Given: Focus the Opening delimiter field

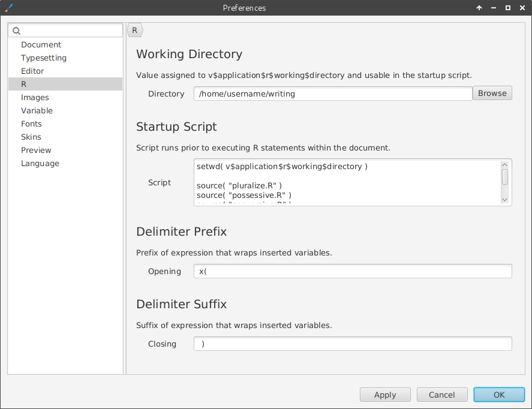Looking at the screenshot, I should [x=353, y=271].
